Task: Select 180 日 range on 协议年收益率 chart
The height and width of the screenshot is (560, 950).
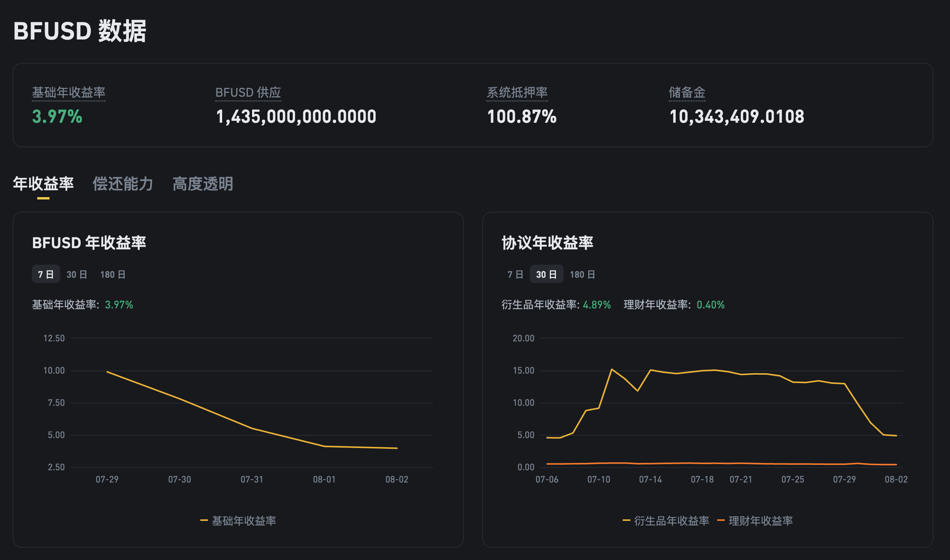Action: [582, 274]
